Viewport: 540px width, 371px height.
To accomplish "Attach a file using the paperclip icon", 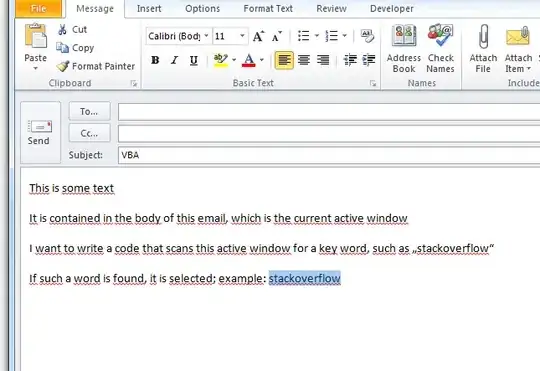I will tap(483, 49).
